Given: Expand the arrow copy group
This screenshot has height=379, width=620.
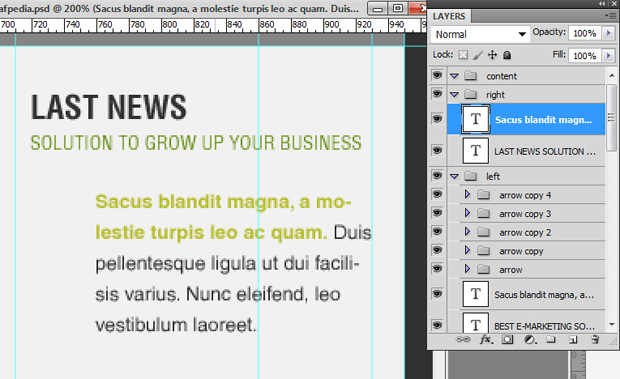Looking at the screenshot, I should pyautogui.click(x=467, y=250).
